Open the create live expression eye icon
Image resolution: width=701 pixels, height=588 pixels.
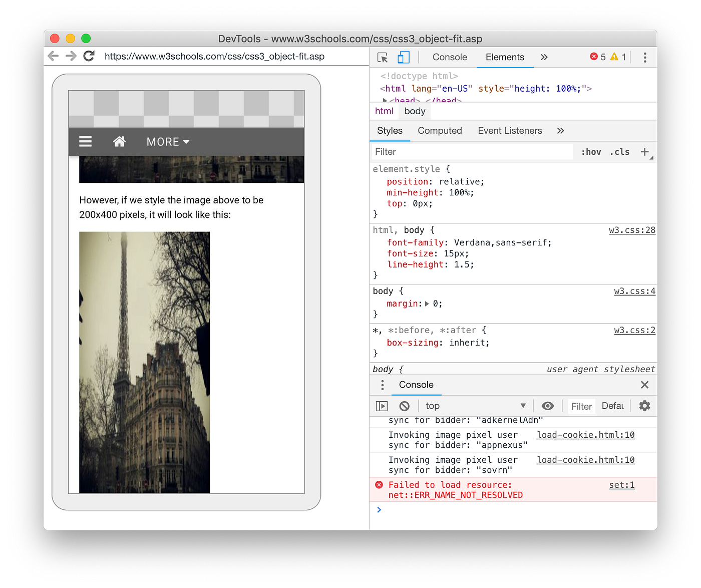[x=548, y=406]
